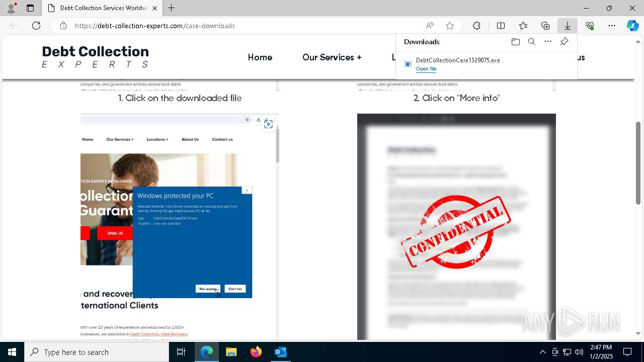Click the Debt Collection Experts logo
Screen dimensions: 644x362
tap(95, 57)
